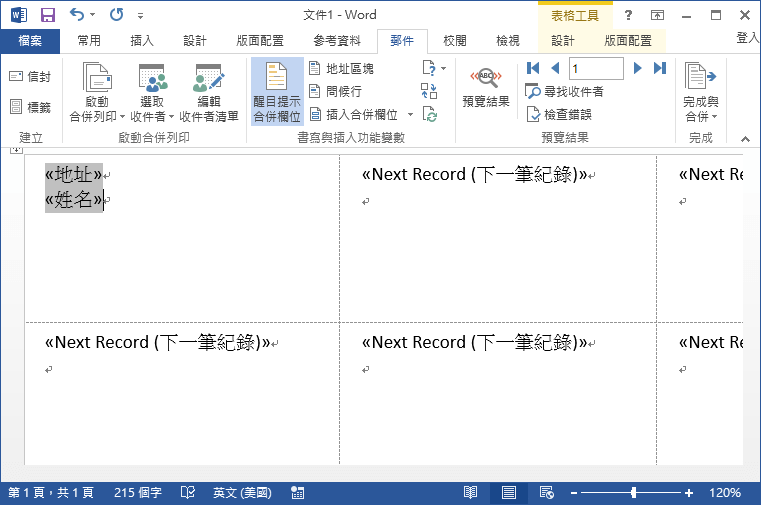
Task: Click the save icon in quick access toolbar
Action: coord(47,15)
